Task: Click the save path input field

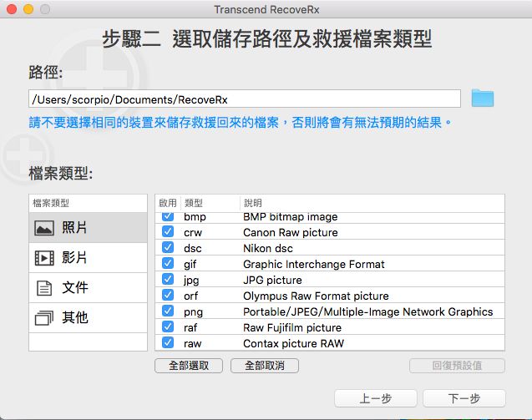Action: (x=244, y=99)
